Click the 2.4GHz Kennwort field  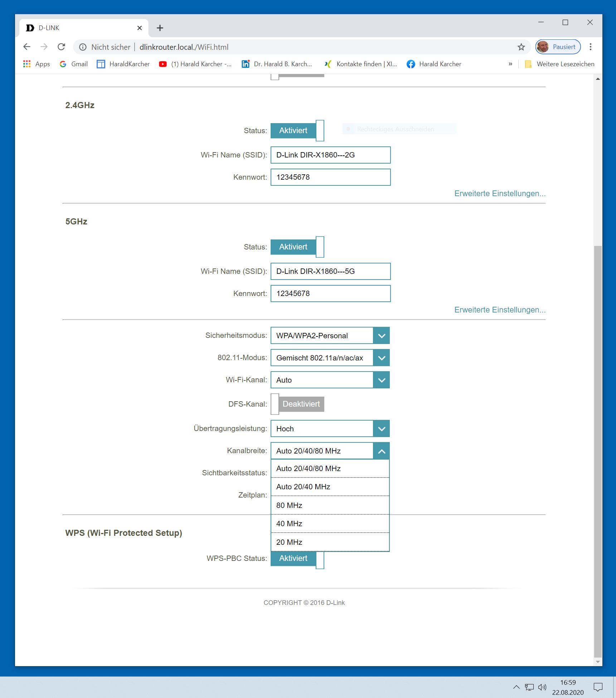pyautogui.click(x=330, y=177)
